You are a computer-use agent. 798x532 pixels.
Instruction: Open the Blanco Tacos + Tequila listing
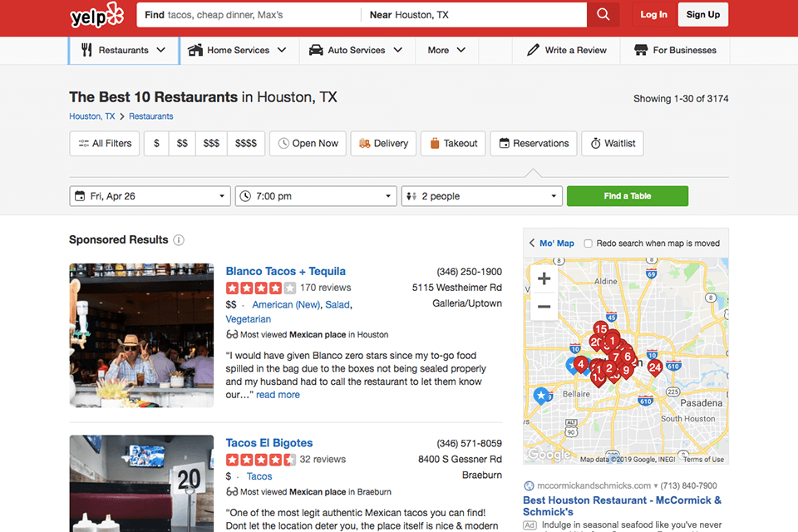[286, 271]
